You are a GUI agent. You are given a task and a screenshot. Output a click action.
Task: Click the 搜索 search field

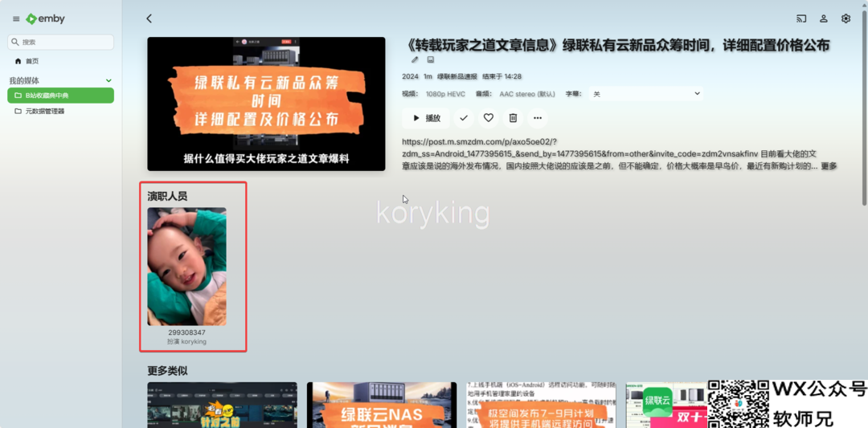pos(60,42)
